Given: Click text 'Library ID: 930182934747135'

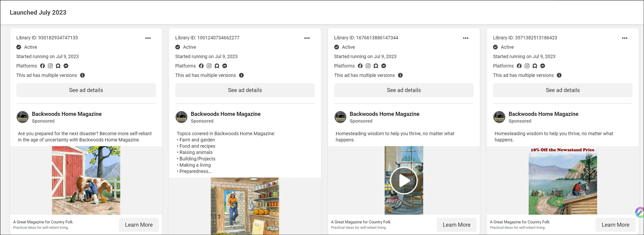Looking at the screenshot, I should (47, 38).
